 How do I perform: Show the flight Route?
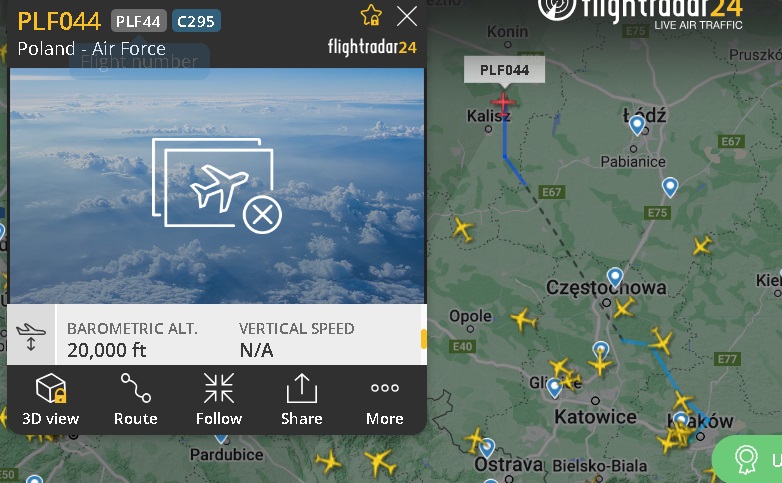(x=136, y=399)
